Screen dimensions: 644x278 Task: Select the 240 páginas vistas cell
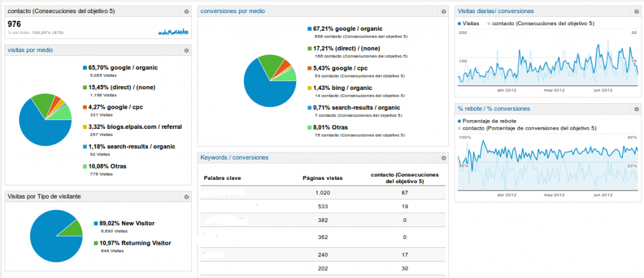(x=323, y=255)
